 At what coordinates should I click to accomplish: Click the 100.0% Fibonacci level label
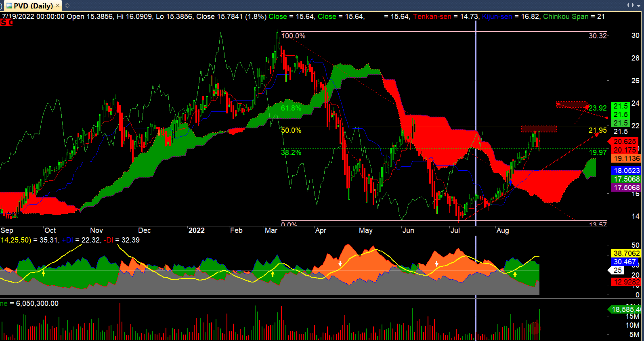click(293, 36)
